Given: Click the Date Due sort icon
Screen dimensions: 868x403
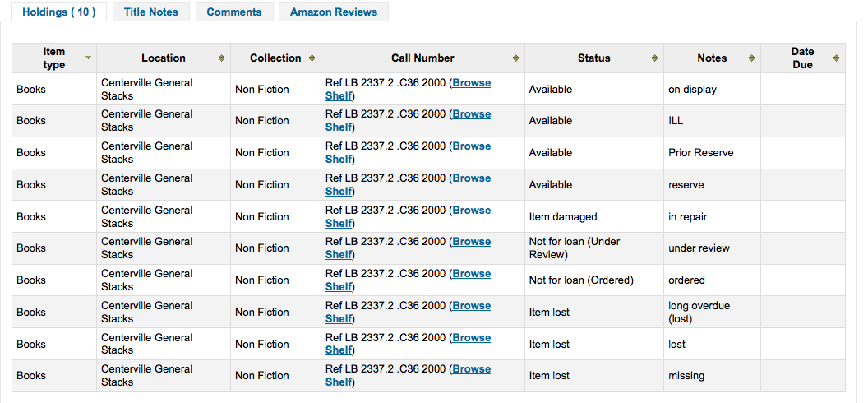Looking at the screenshot, I should pyautogui.click(x=836, y=58).
